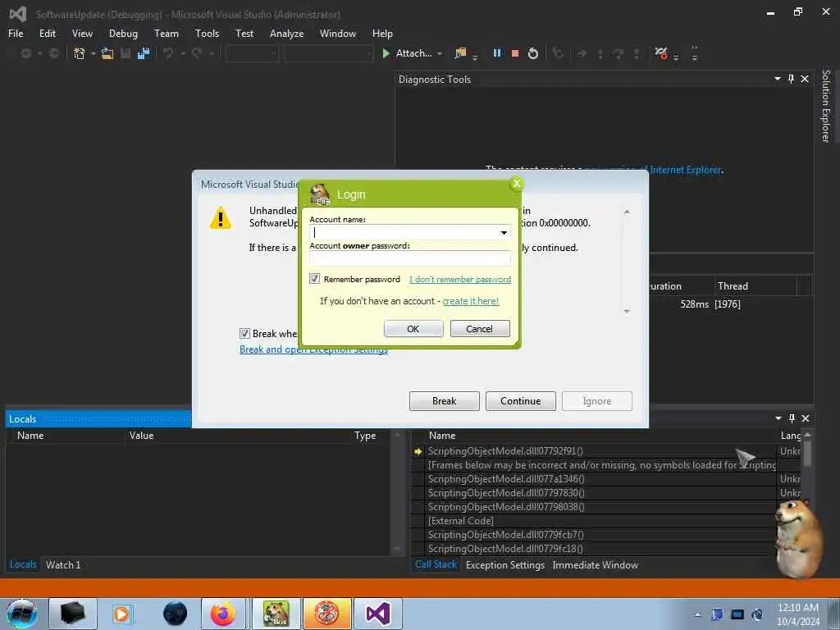Click Cancel in the Login dialog

click(479, 328)
